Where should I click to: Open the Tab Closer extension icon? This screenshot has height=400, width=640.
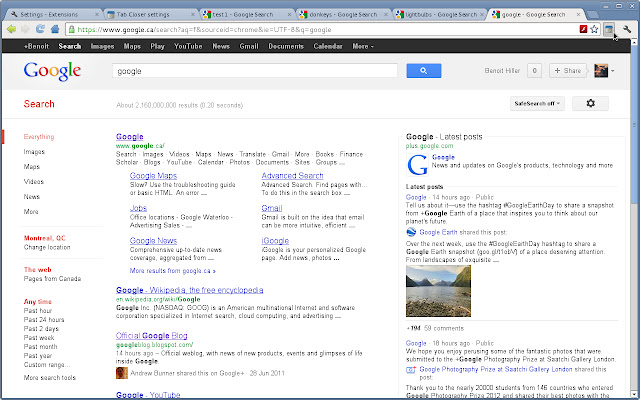609,29
